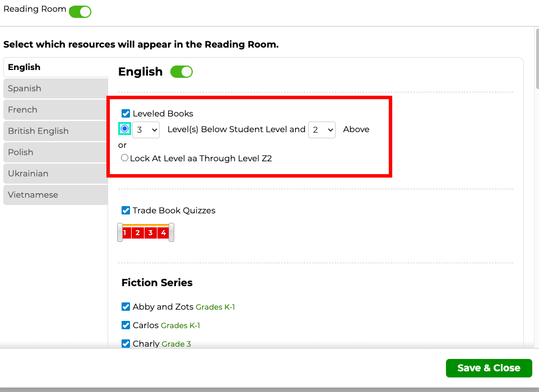539x392 pixels.
Task: Uncheck the Charly Grade 3 series
Action: click(x=126, y=343)
